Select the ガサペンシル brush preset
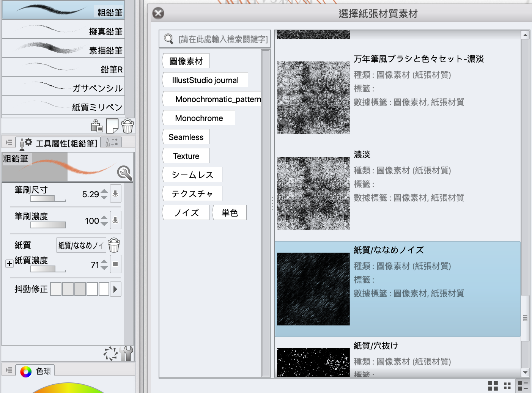Image resolution: width=532 pixels, height=393 pixels. click(63, 86)
